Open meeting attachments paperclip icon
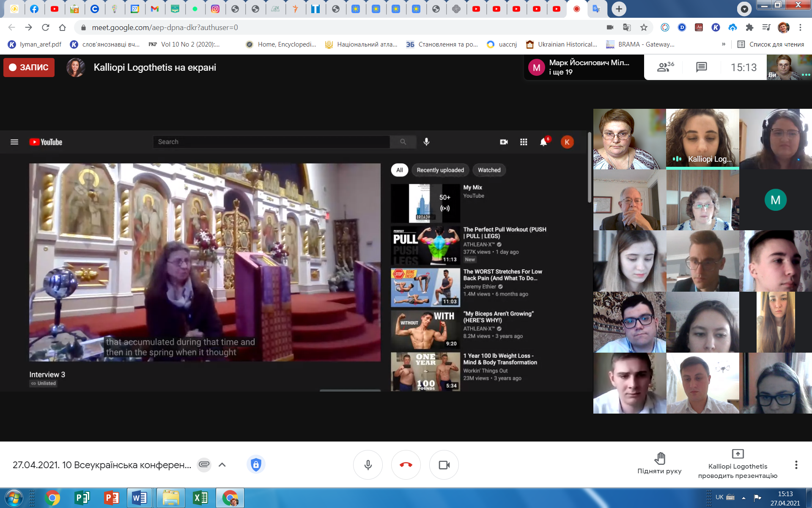 click(x=204, y=465)
